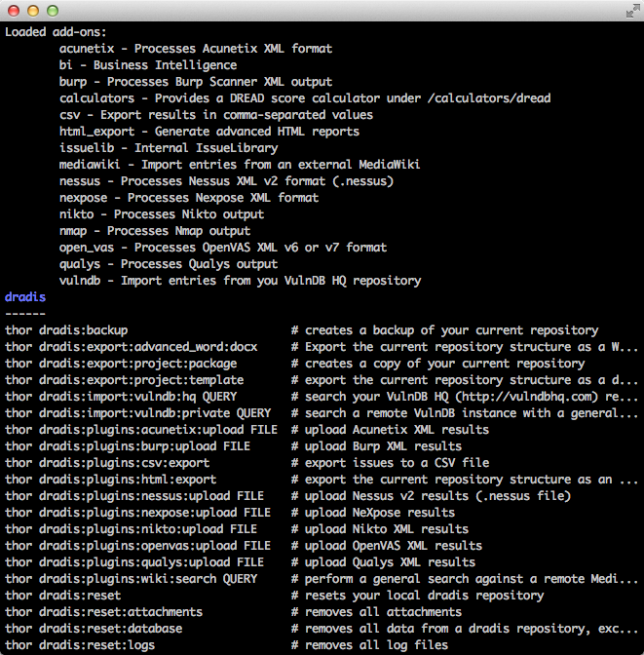
Task: Select the export:project:package command
Action: point(121,364)
